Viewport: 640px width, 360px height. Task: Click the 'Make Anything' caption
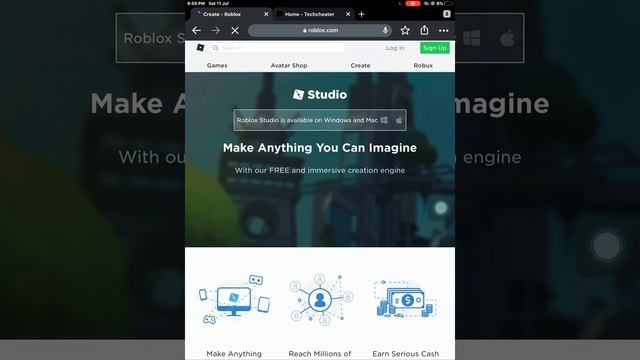234,354
